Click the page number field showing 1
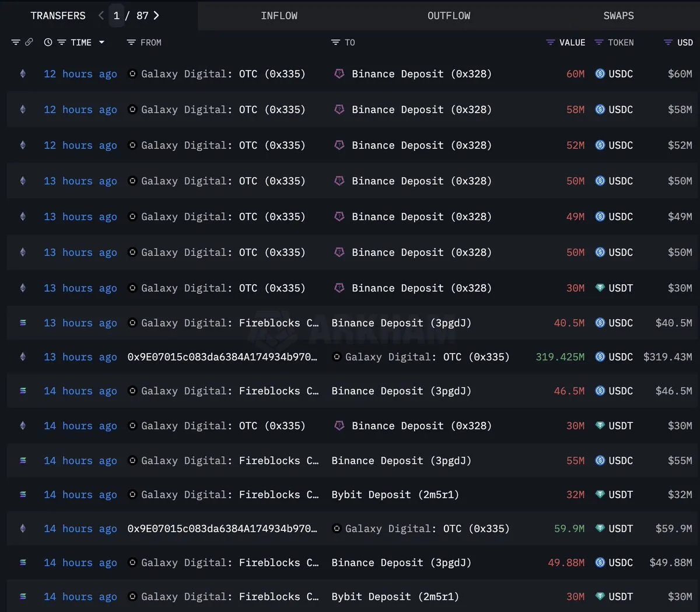Image resolution: width=700 pixels, height=612 pixels. [117, 15]
